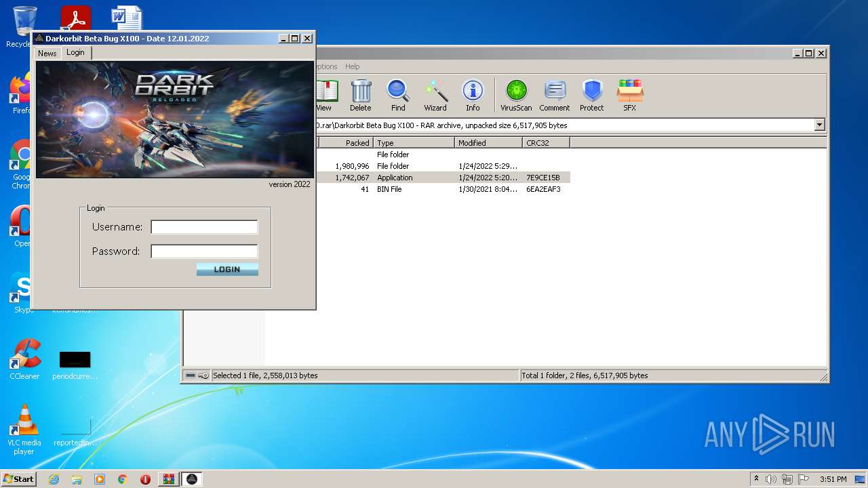The height and width of the screenshot is (488, 868).
Task: Open Windows Media Player from the taskbar
Action: (x=100, y=479)
